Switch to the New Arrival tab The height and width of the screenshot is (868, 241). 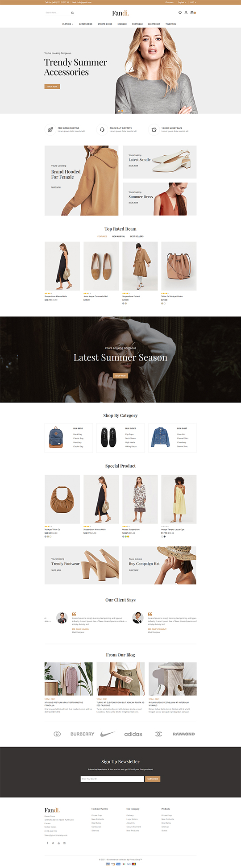(118, 237)
